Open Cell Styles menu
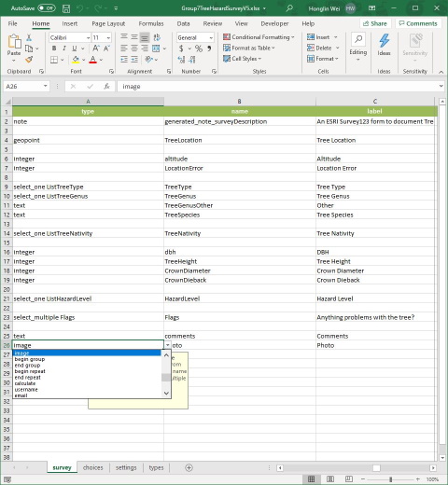 [242, 59]
